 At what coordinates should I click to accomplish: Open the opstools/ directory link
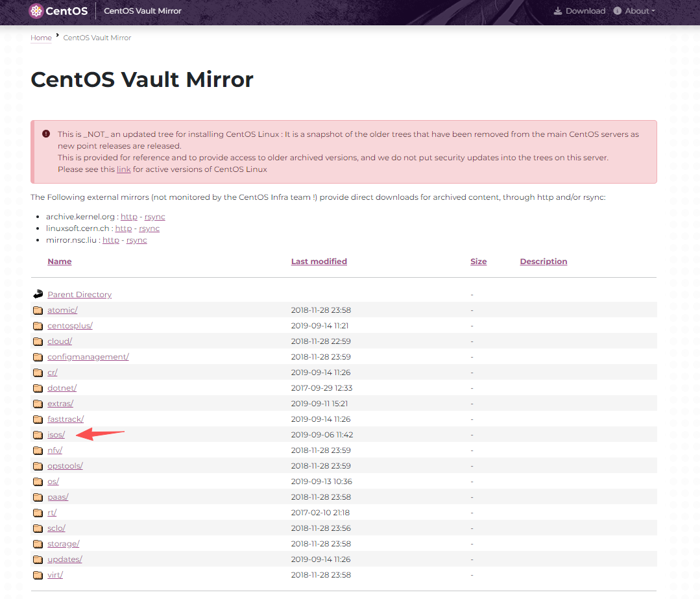(x=65, y=466)
